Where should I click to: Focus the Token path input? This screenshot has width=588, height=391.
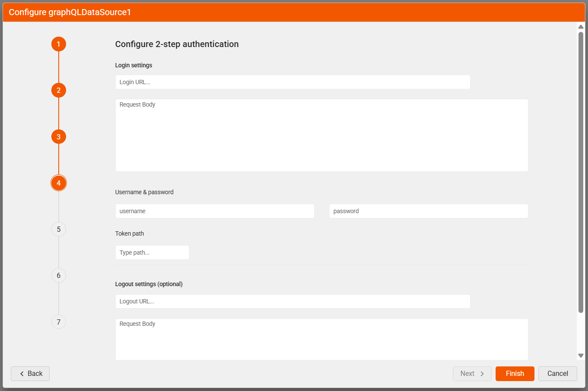point(152,252)
